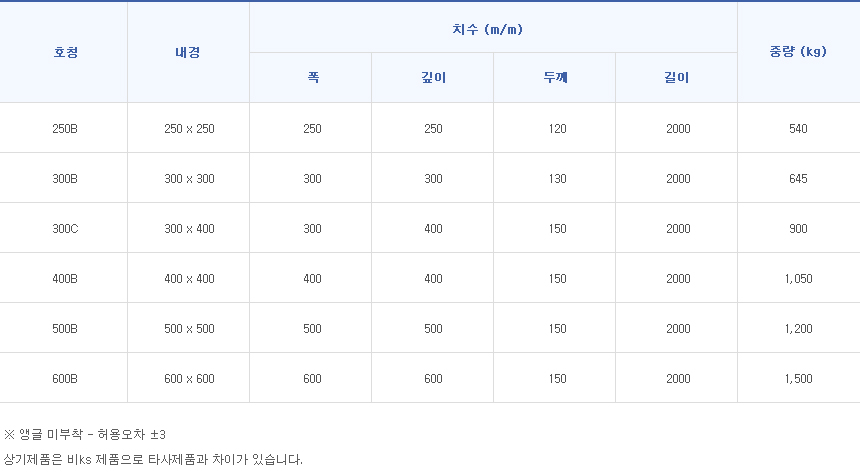Image resolution: width=860 pixels, height=472 pixels.
Task: Click the 깊이 sub-header
Action: [433, 78]
